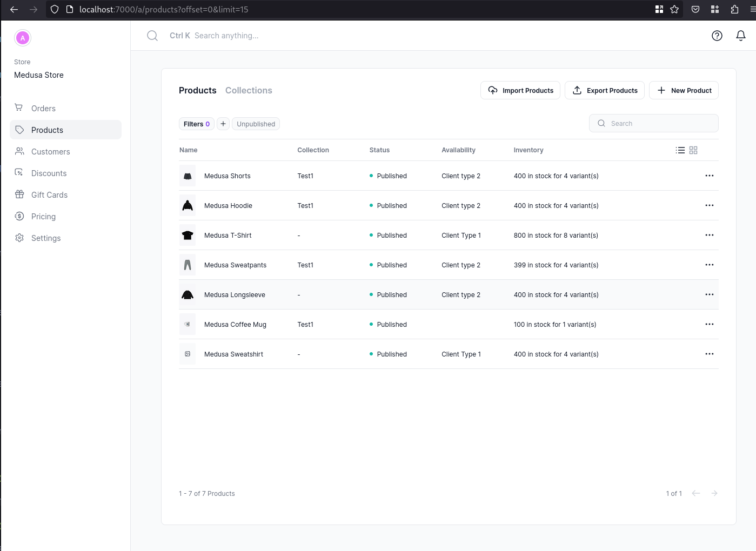
Task: Open the Medusa Coffee Mug thumbnail
Action: 188,324
